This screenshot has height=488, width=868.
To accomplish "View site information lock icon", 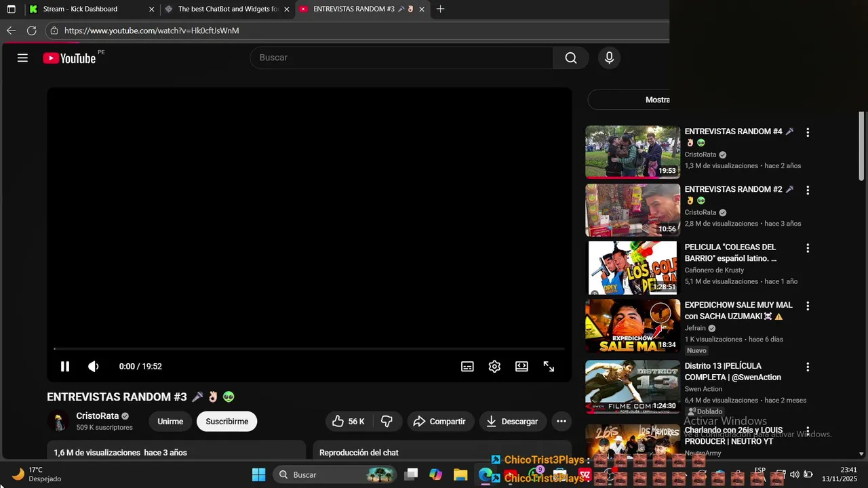I will 54,30.
